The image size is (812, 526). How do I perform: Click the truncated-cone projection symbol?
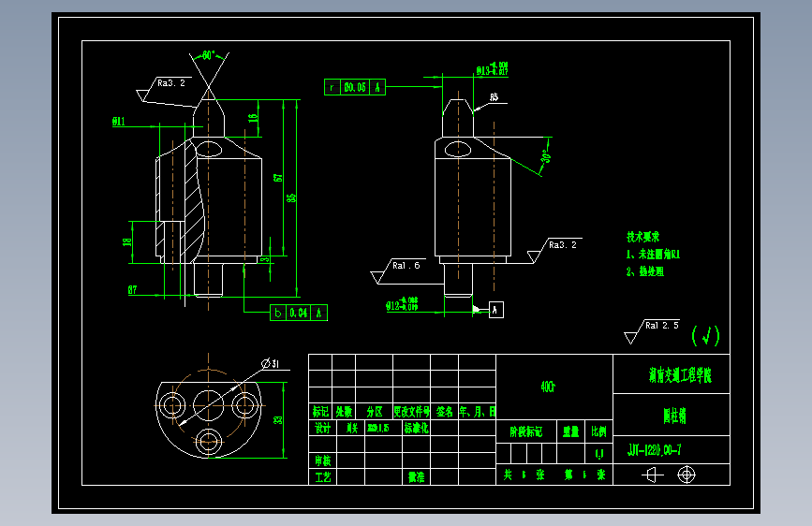[x=653, y=475]
